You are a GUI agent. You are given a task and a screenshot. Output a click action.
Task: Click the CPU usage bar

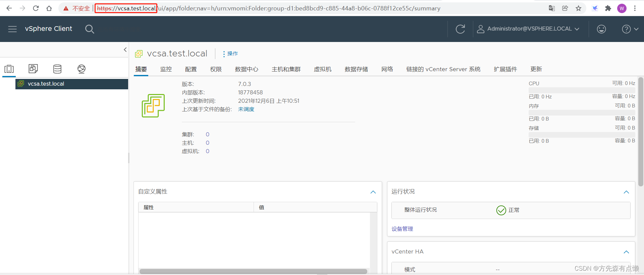582,90
